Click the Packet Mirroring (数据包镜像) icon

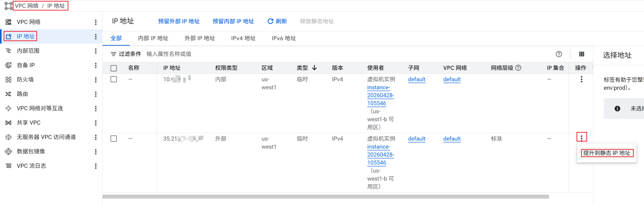[9, 151]
